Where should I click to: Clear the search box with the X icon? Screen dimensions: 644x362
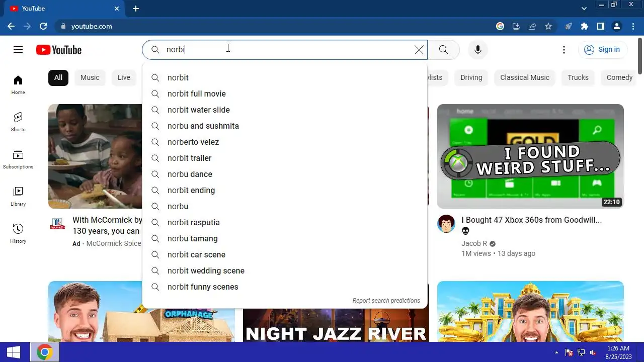pyautogui.click(x=419, y=49)
